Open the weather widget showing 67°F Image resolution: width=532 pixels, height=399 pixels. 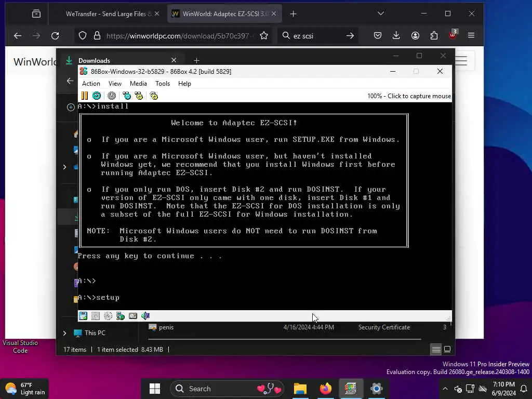[25, 389]
